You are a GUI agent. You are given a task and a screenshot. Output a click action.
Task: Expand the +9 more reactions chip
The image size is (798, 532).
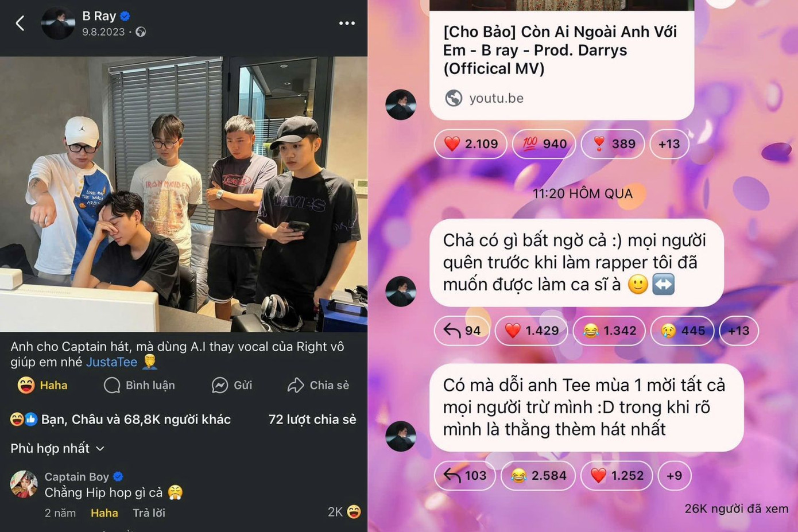tap(674, 475)
